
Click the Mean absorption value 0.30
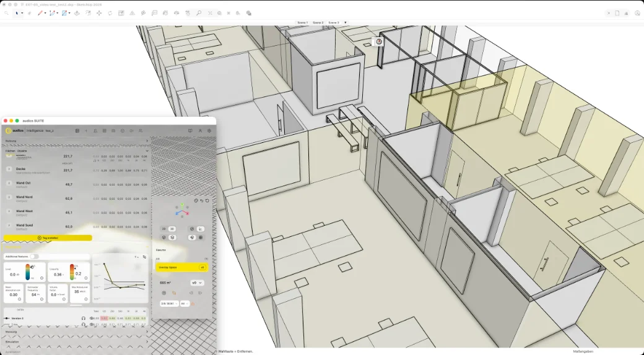coord(14,294)
